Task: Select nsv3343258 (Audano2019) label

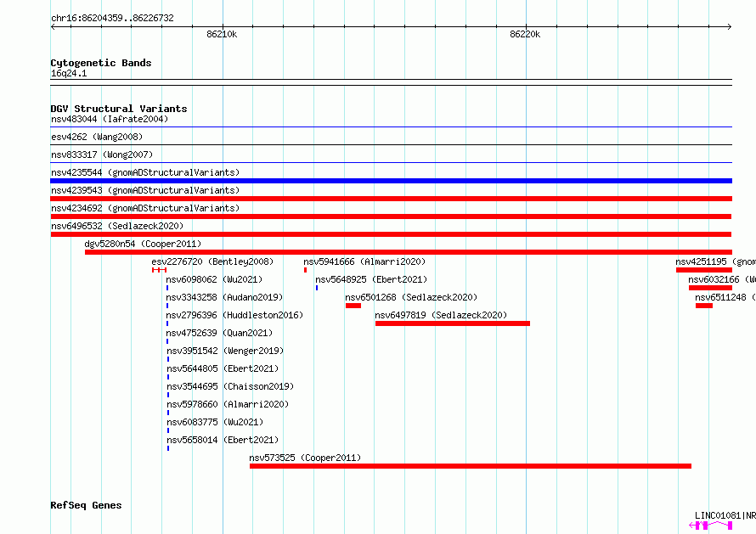Action: (x=224, y=297)
